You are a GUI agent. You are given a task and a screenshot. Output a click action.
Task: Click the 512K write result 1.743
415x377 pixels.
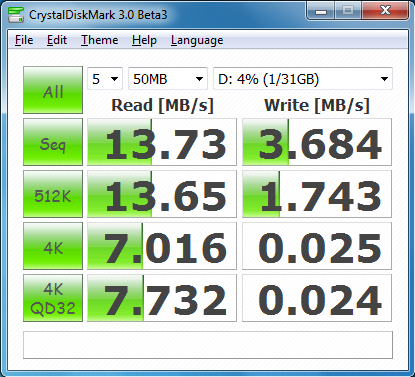[317, 194]
